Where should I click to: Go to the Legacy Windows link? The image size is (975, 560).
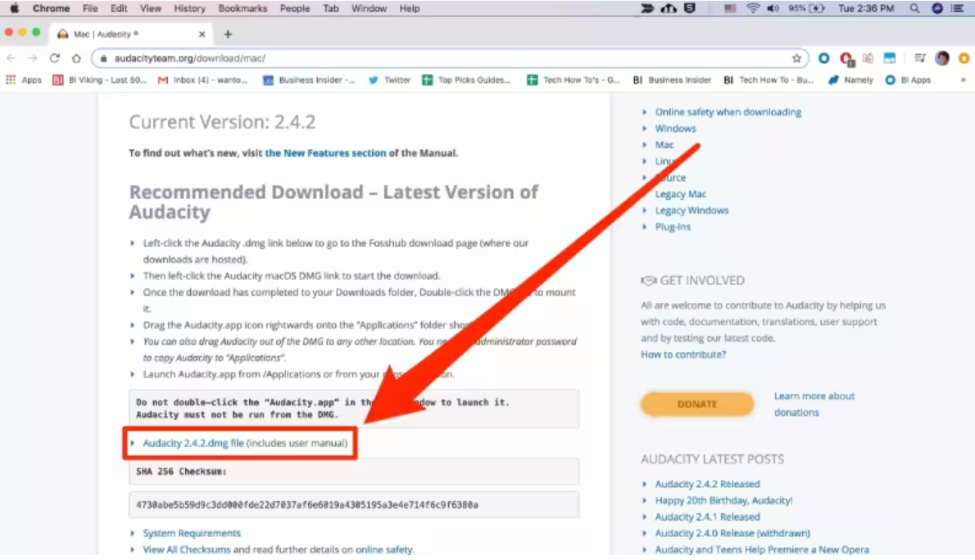pyautogui.click(x=692, y=210)
